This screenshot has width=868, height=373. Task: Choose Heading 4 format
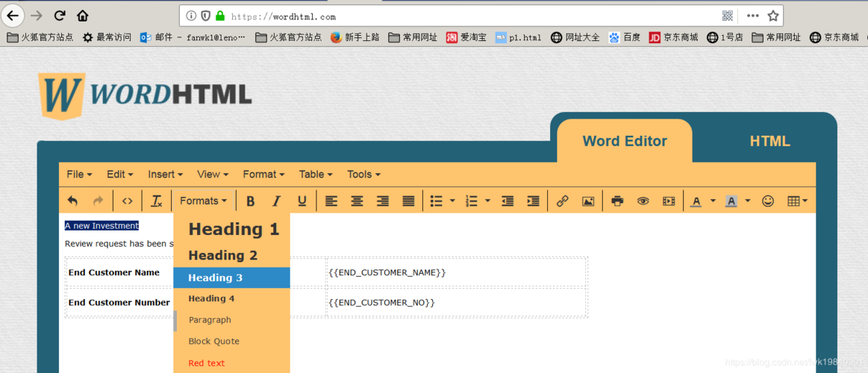231,299
